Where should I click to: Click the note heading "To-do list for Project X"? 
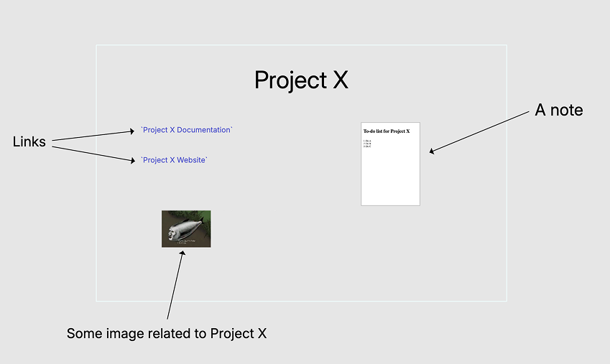tap(387, 131)
